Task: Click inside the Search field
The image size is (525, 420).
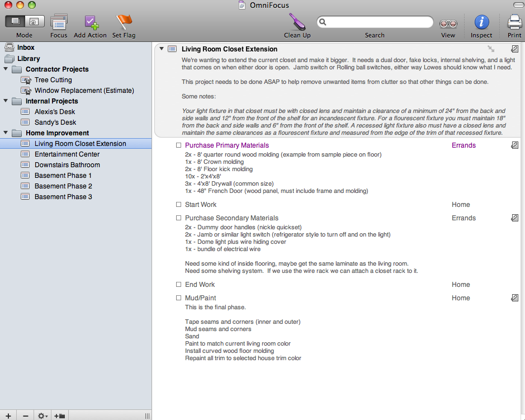Action: [375, 22]
